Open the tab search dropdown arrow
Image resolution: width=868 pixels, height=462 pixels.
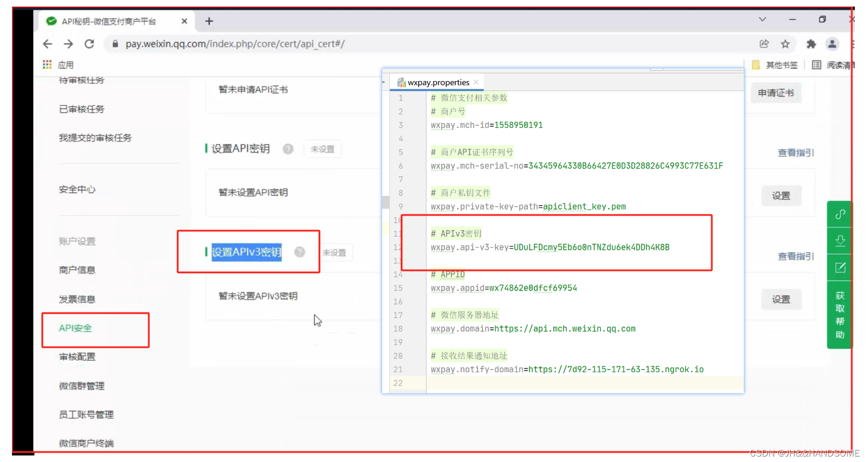click(762, 20)
